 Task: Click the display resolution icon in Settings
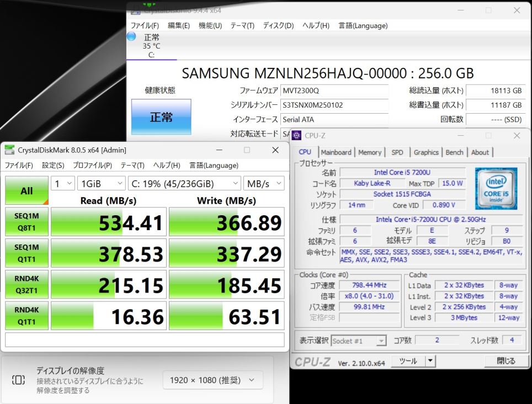click(18, 380)
